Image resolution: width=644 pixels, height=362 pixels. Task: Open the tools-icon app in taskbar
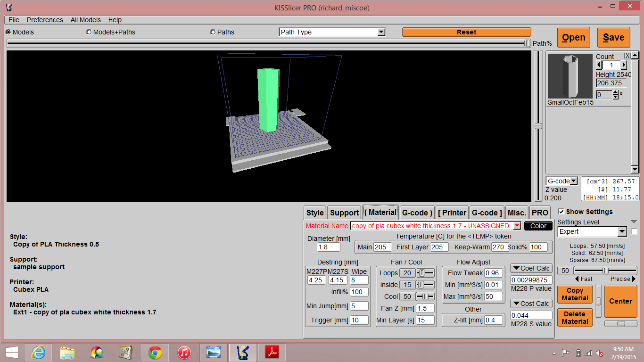tap(125, 353)
